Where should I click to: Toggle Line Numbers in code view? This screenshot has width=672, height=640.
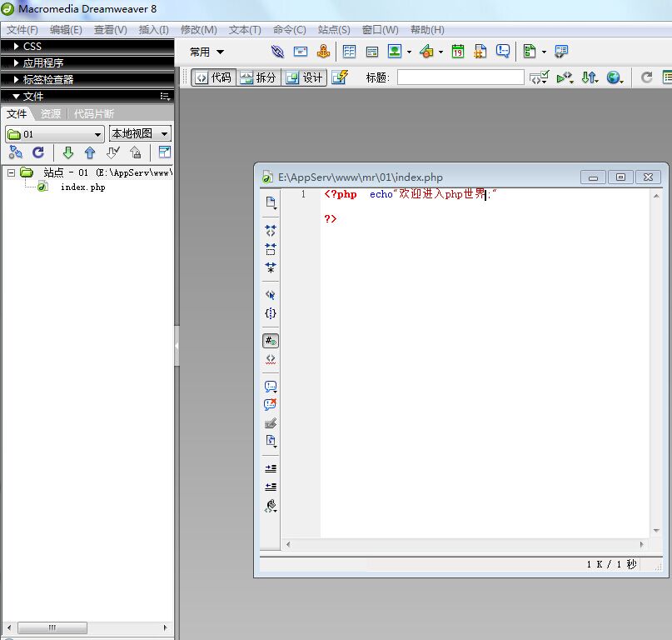(x=271, y=341)
